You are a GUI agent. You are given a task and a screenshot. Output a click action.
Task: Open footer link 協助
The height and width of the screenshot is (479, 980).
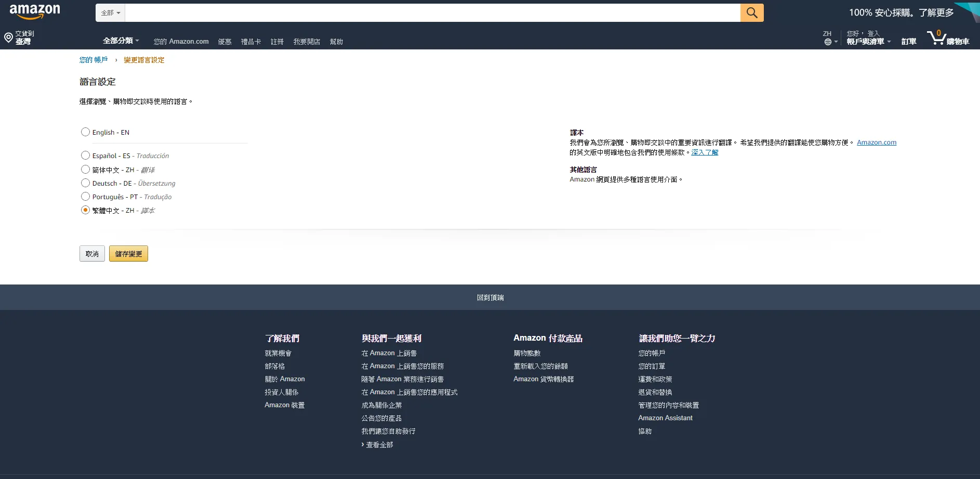pos(645,431)
